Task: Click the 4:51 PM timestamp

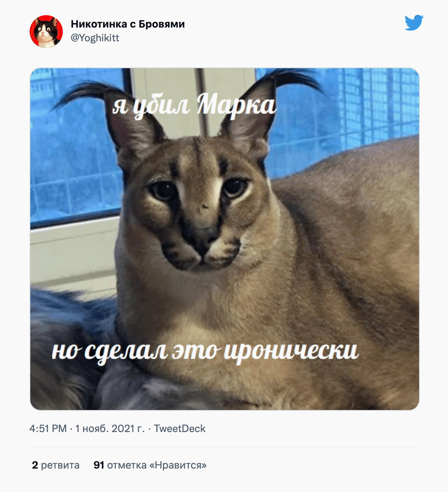Action: [x=48, y=429]
